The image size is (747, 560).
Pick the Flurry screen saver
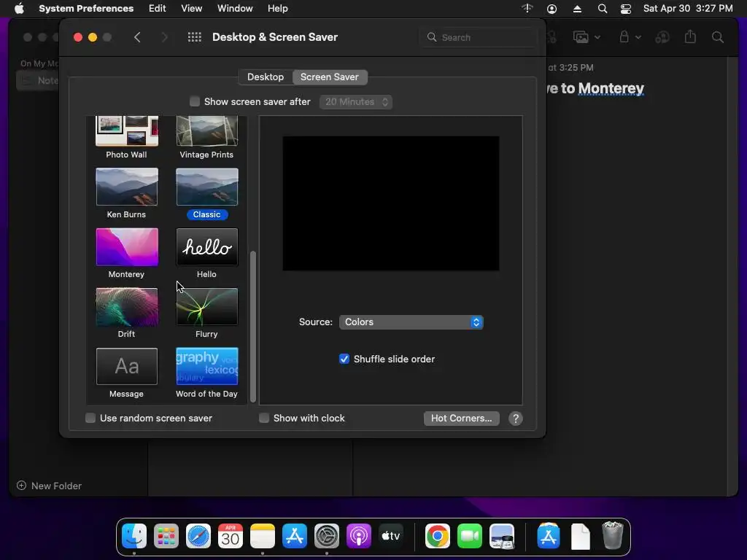[206, 307]
